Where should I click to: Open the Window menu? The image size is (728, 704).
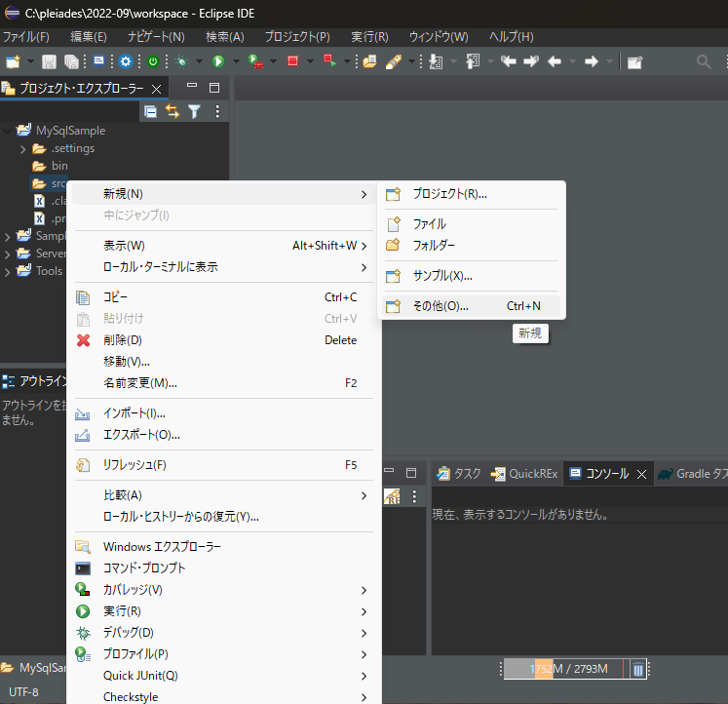439,37
